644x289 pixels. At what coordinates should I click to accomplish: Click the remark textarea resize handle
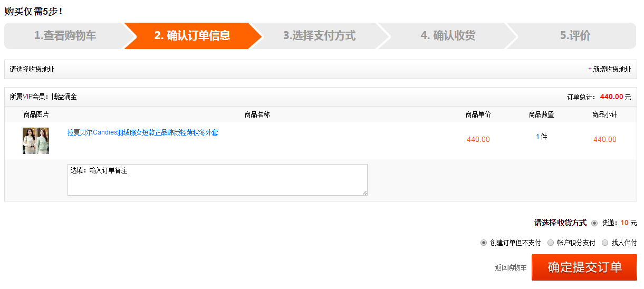tap(365, 193)
